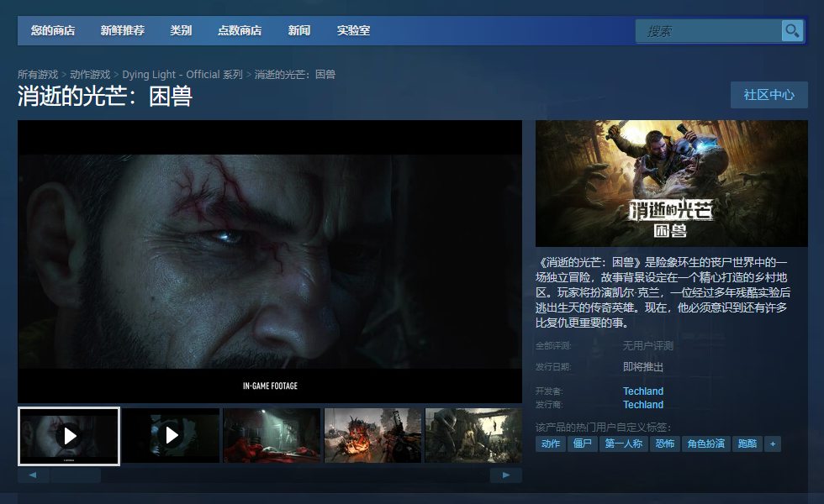This screenshot has width=824, height=504.
Task: Click the search magnifier icon
Action: click(x=792, y=31)
